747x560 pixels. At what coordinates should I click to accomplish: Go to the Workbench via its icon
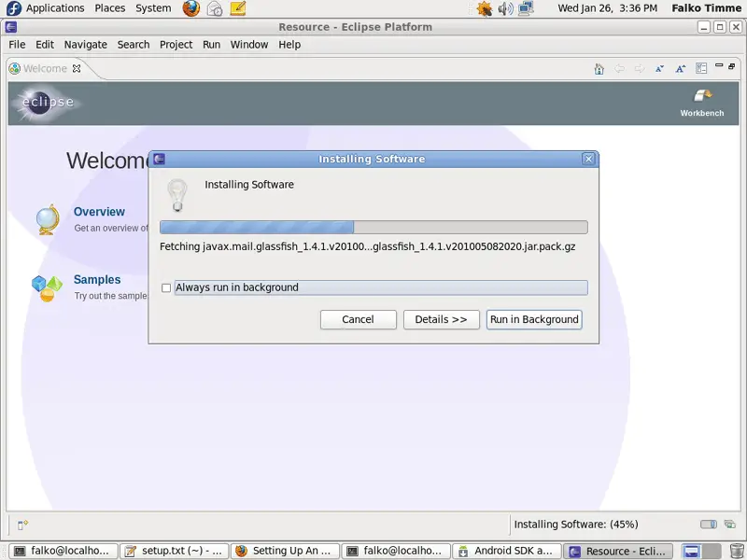pyautogui.click(x=702, y=96)
